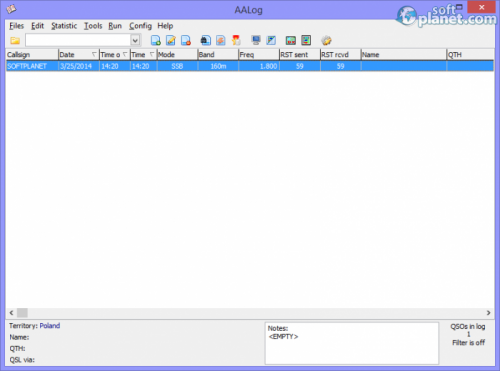Click the 'Time' column header
Image resolution: width=500 pixels, height=371 pixels.
click(x=143, y=55)
